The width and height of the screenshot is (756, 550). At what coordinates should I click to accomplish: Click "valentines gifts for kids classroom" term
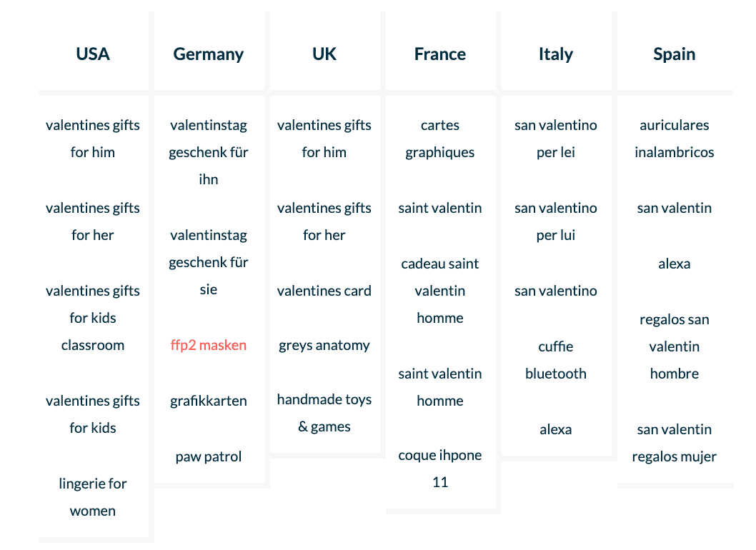(93, 318)
